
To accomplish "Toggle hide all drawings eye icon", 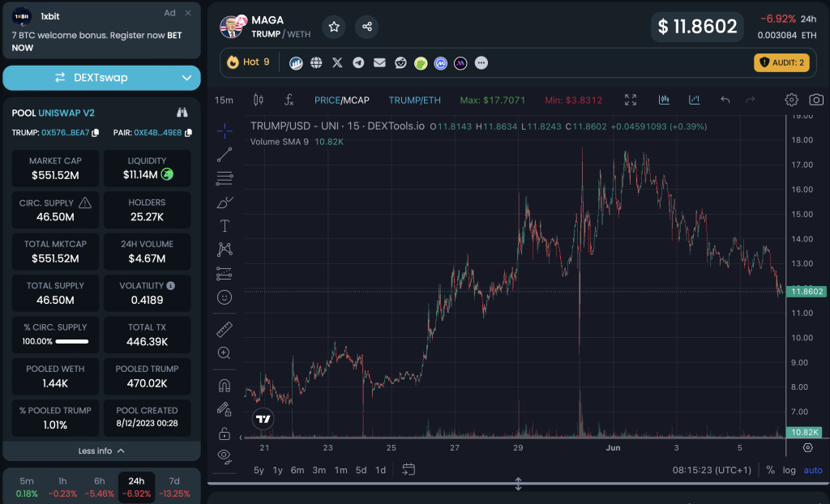I will (x=225, y=456).
